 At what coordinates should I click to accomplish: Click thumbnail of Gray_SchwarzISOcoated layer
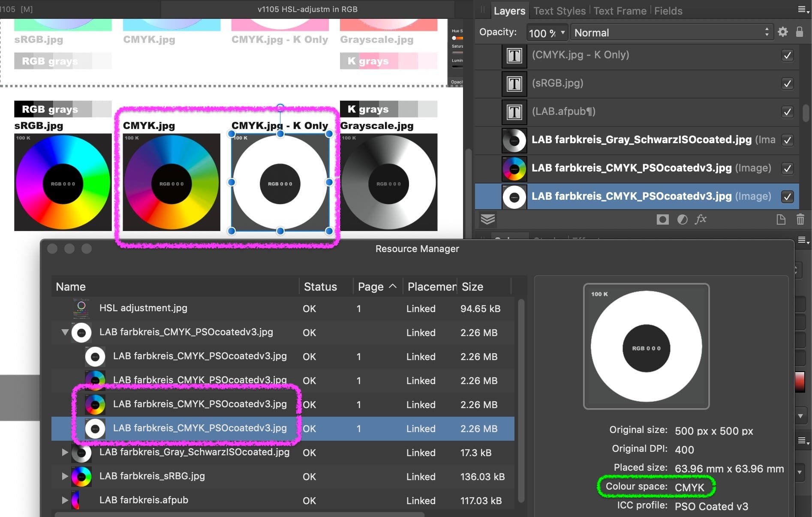514,140
